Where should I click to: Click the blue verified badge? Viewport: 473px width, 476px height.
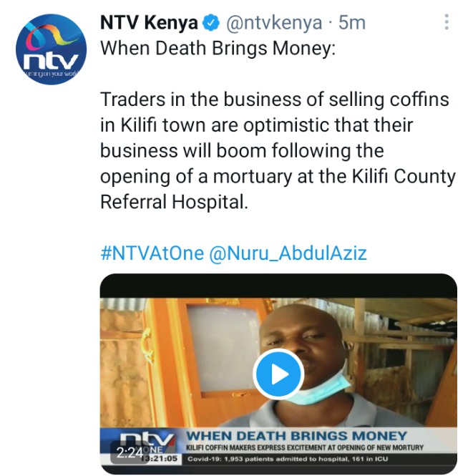click(211, 23)
